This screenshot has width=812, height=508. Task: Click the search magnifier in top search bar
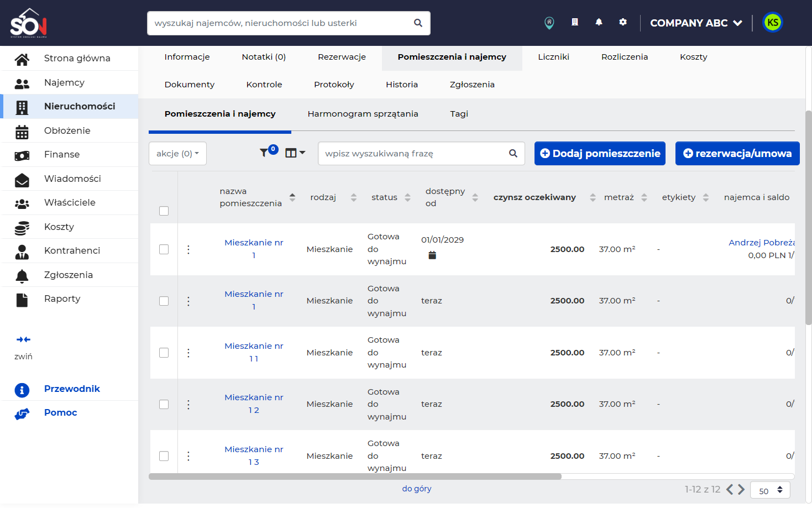pos(418,23)
